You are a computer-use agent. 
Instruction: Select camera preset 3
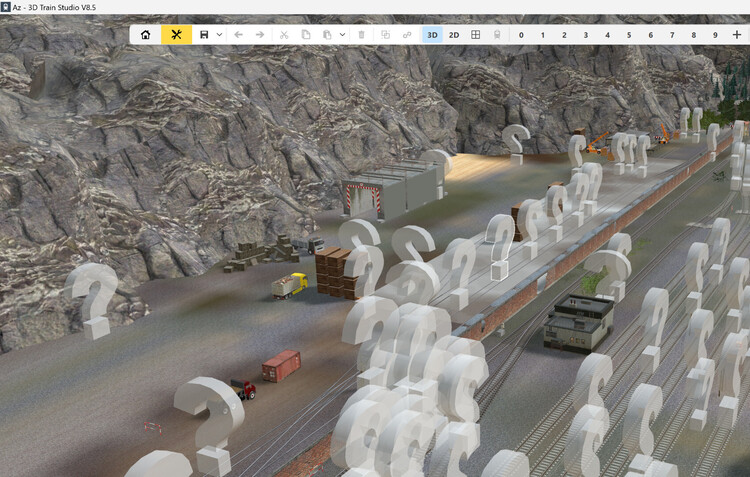pyautogui.click(x=586, y=35)
